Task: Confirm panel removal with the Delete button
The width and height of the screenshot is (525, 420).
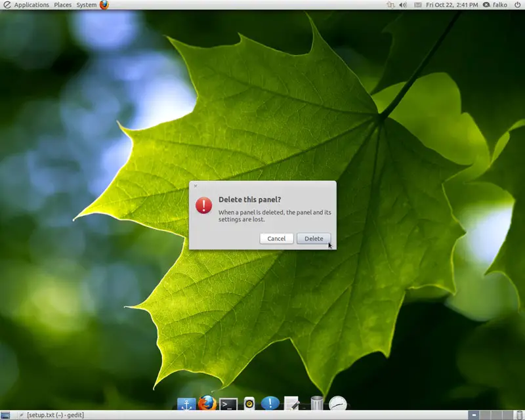Action: point(314,238)
